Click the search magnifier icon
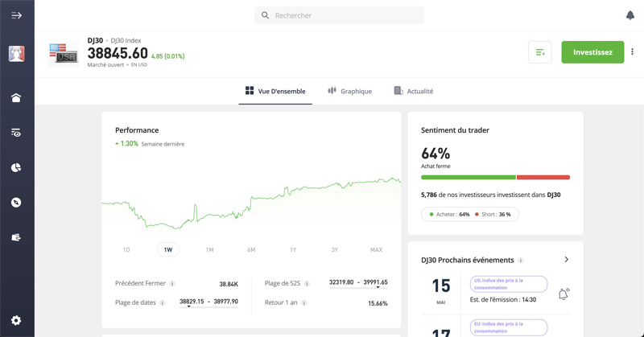This screenshot has height=337, width=644. coord(266,15)
